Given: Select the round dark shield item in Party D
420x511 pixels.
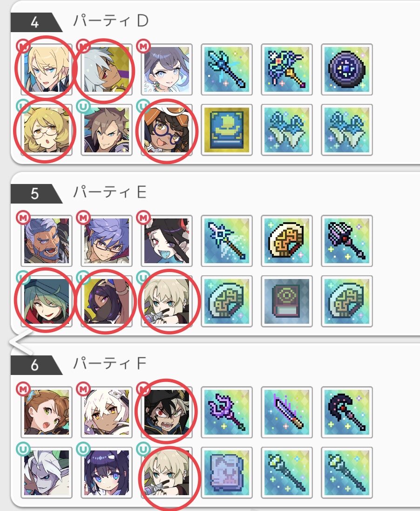Looking at the screenshot, I should (347, 69).
